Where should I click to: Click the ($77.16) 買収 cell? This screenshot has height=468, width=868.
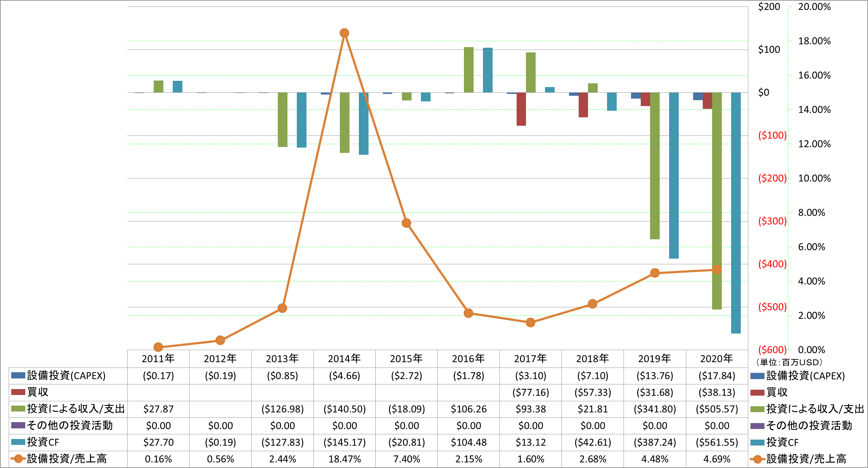[x=531, y=392]
